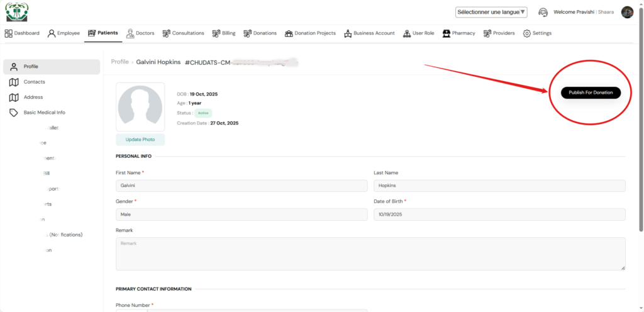Click the Address map icon in sidebar
644x312 pixels.
13,97
